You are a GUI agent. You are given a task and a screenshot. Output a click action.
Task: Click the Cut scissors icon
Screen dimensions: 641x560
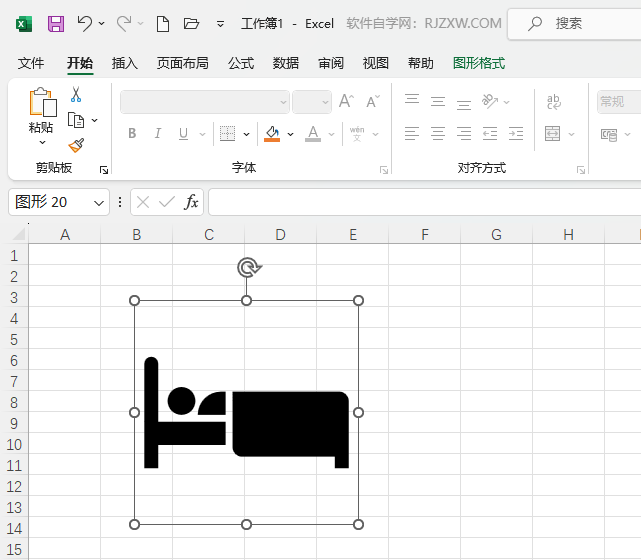click(76, 95)
